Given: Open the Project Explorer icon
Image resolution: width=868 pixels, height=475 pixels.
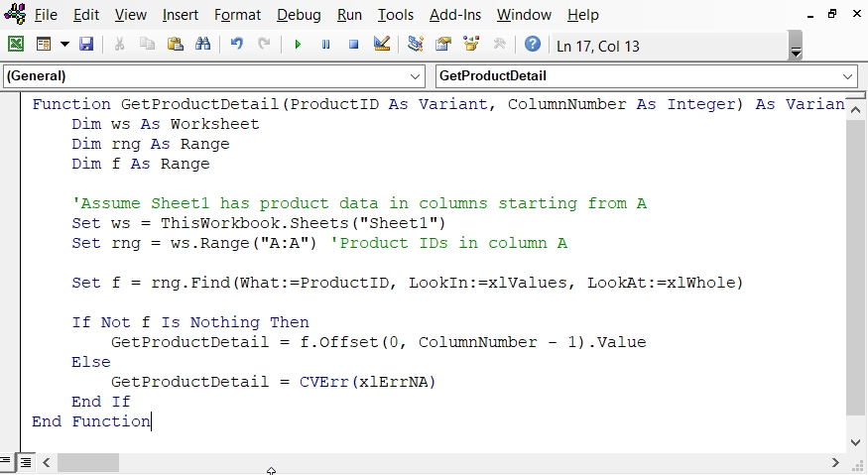Looking at the screenshot, I should 416,45.
